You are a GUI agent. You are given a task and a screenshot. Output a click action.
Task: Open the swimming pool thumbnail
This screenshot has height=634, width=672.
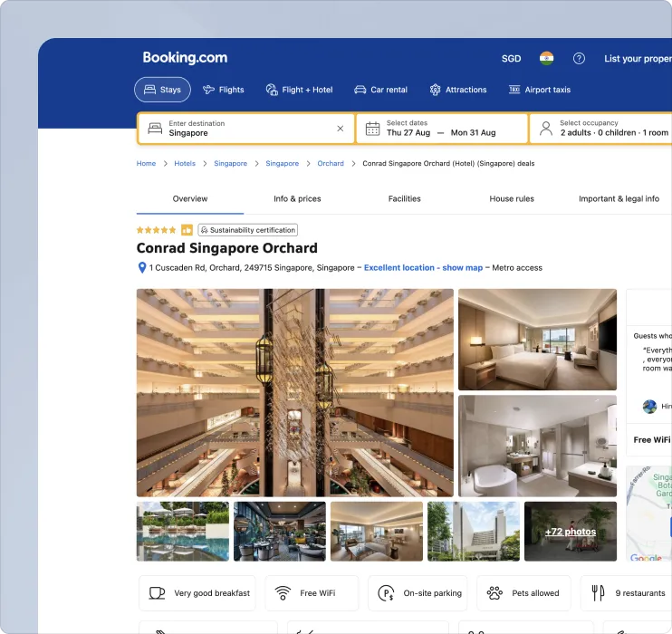click(x=183, y=532)
